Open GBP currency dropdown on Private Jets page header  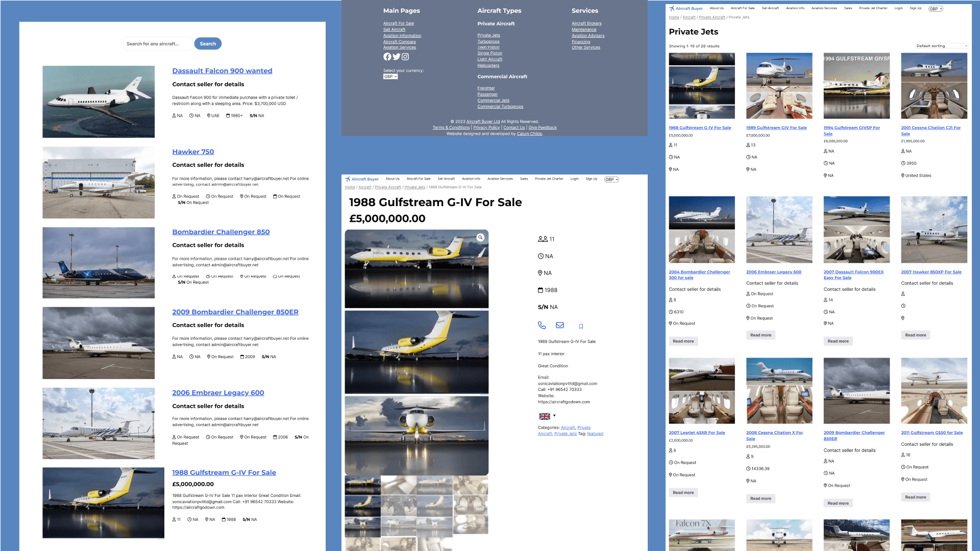[x=936, y=9]
